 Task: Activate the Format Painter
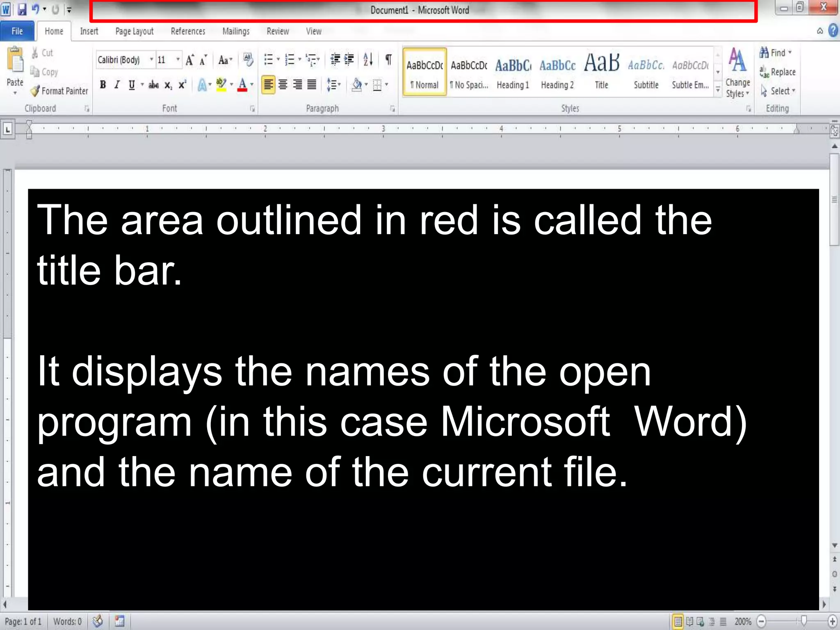point(60,91)
